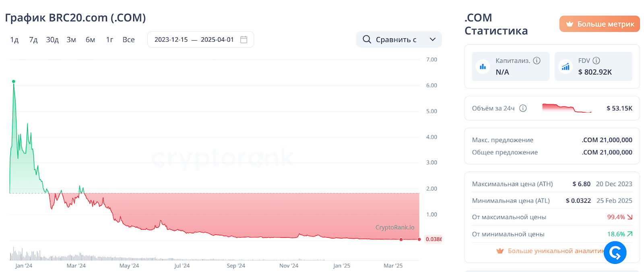Click info icon next to Капитализ.
This screenshot has height=272, width=644.
(537, 60)
